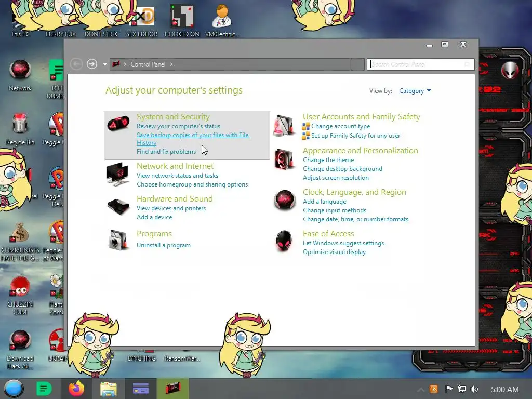Click Change input methods link
532x399 pixels.
click(335, 210)
